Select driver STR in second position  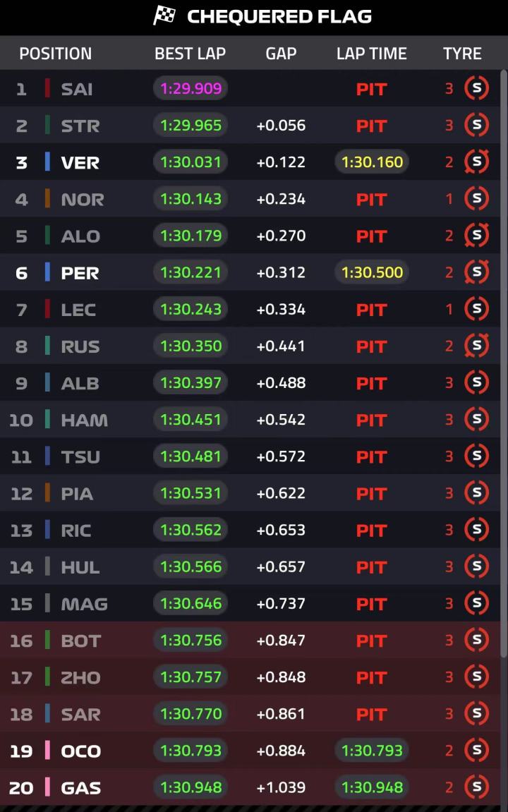click(80, 126)
